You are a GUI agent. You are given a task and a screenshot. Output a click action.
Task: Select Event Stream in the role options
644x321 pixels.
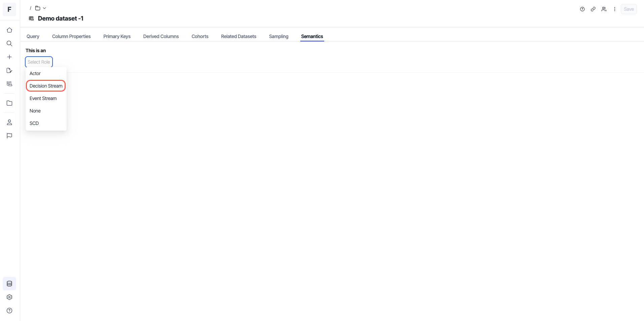43,98
